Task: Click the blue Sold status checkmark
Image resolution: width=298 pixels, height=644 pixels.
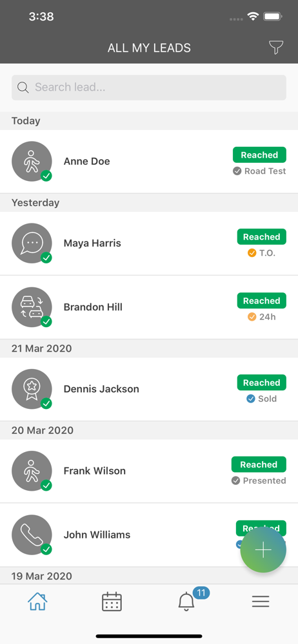Action: (251, 399)
